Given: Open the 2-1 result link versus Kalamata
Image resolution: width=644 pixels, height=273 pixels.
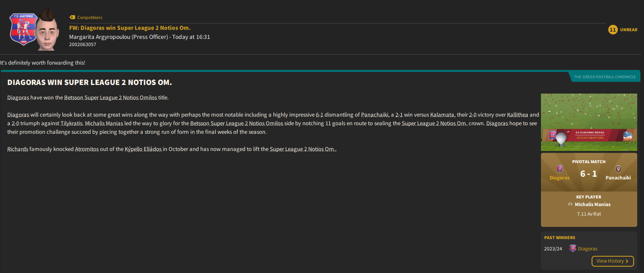Looking at the screenshot, I should (x=399, y=115).
